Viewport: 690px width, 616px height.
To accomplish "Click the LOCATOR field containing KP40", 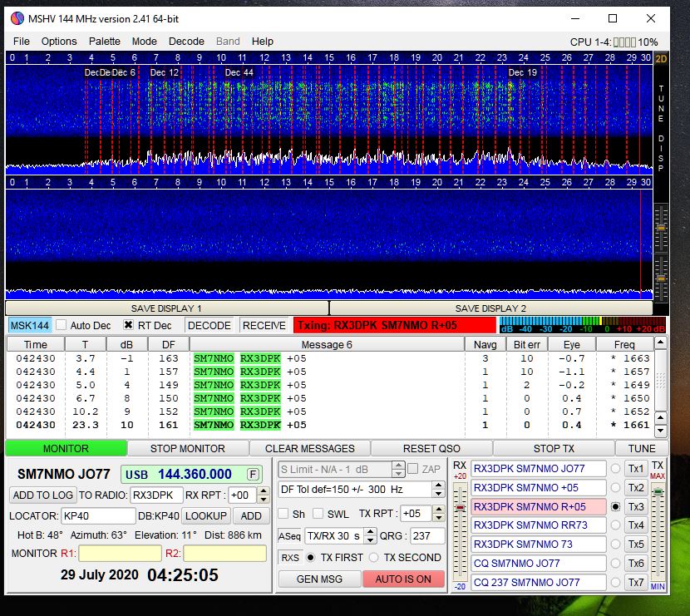I will [x=98, y=515].
